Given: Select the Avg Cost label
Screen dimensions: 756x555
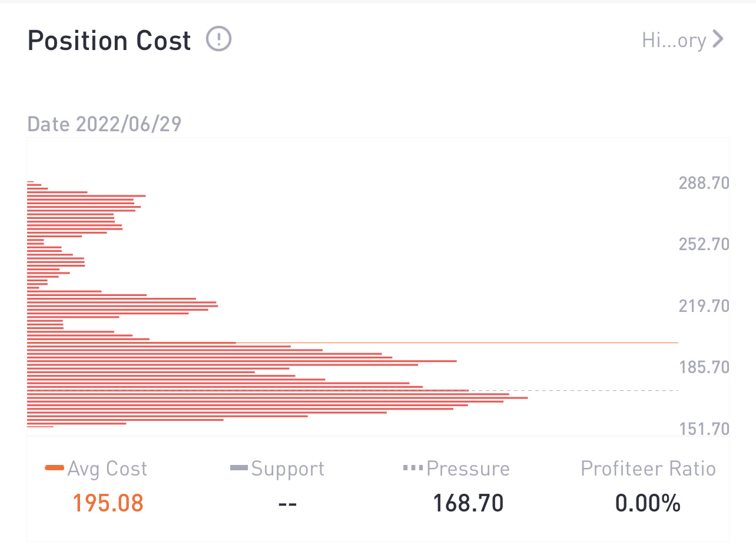Looking at the screenshot, I should coord(107,468).
